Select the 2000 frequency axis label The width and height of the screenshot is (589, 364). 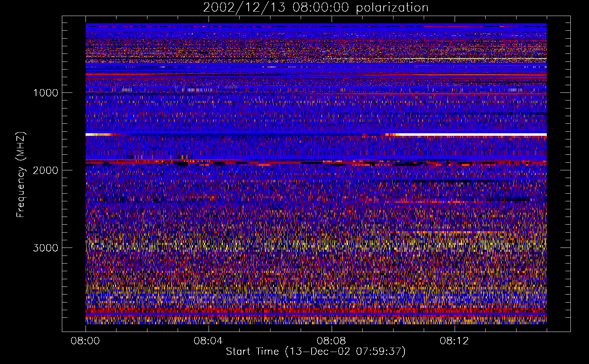[46, 170]
